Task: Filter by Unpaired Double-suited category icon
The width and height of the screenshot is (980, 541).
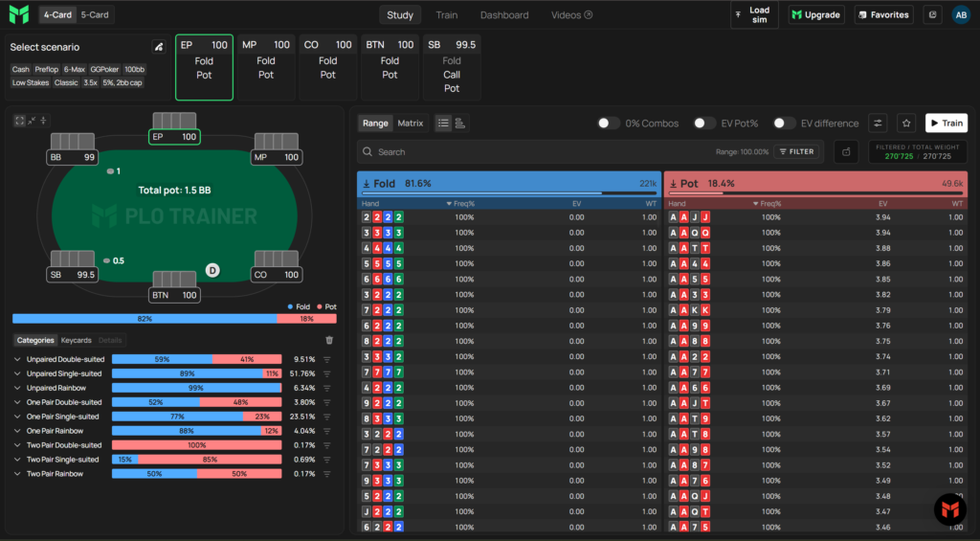Action: click(327, 360)
